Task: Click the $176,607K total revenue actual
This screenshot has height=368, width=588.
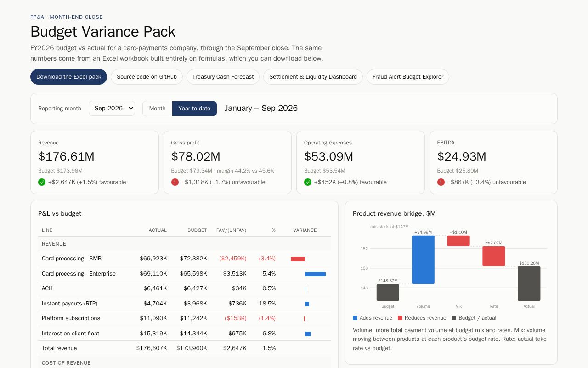Action: (x=152, y=348)
